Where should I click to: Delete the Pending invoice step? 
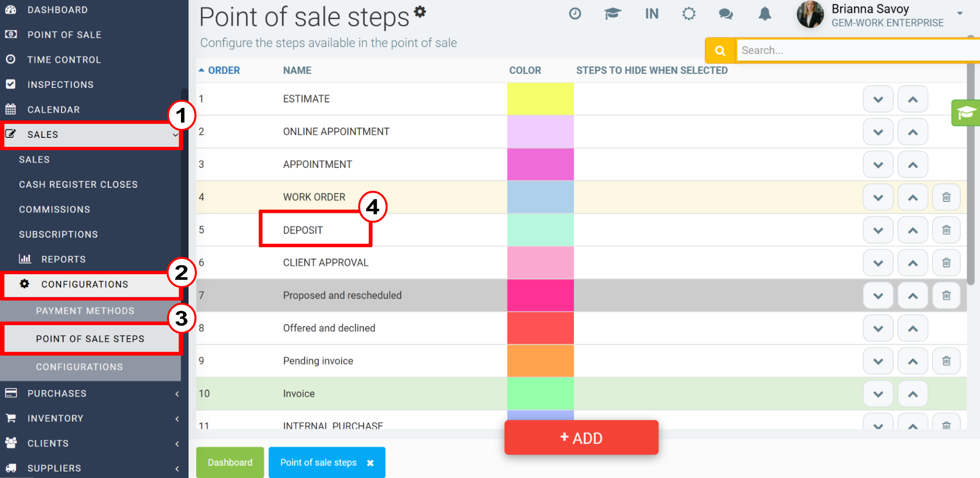(x=946, y=361)
